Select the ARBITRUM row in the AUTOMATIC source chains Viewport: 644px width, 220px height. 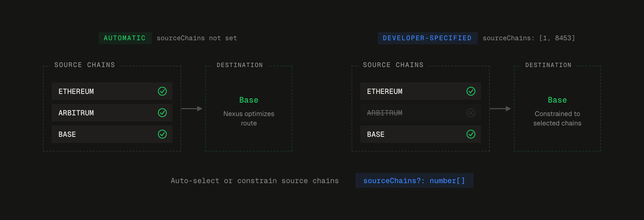click(x=112, y=113)
